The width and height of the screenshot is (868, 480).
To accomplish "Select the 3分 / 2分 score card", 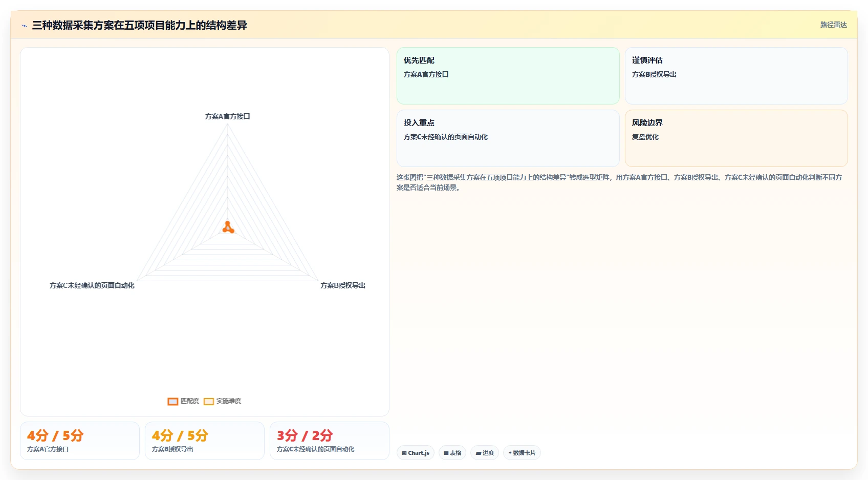I will 330,441.
